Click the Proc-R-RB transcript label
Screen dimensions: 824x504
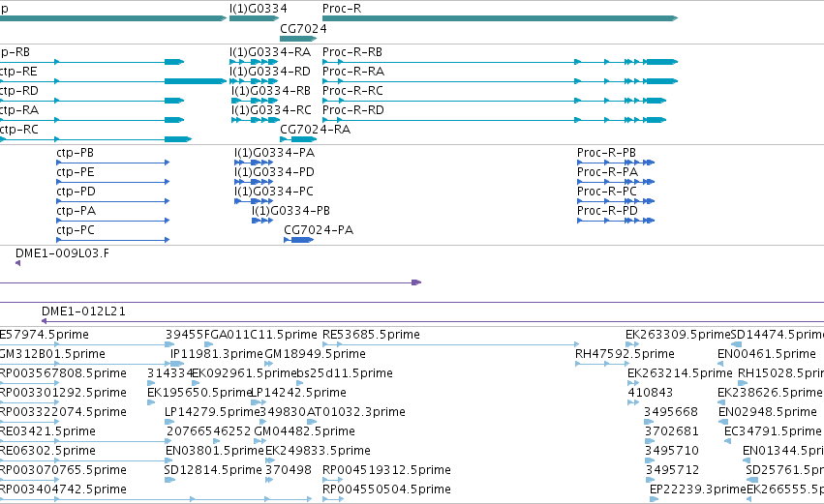tap(352, 52)
